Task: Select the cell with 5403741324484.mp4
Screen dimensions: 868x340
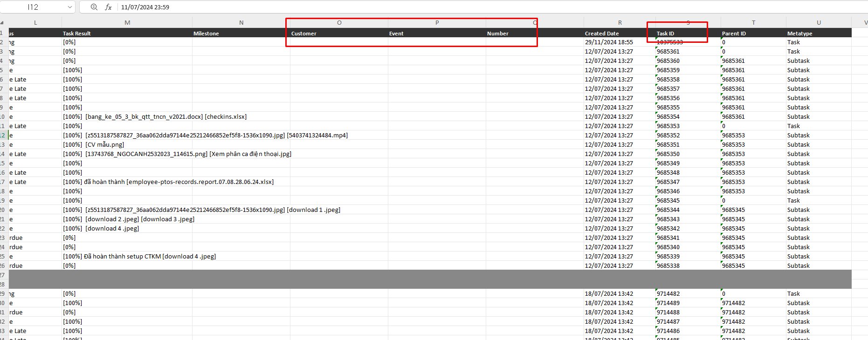Action: 127,135
